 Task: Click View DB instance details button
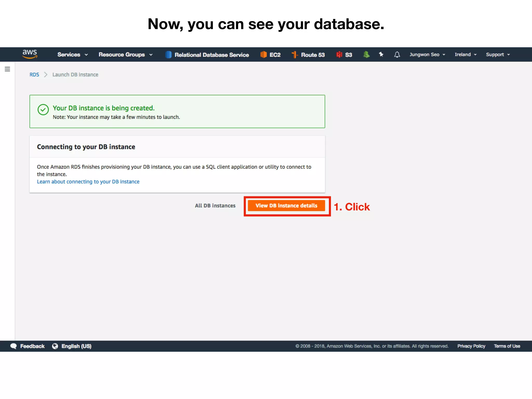click(x=286, y=205)
